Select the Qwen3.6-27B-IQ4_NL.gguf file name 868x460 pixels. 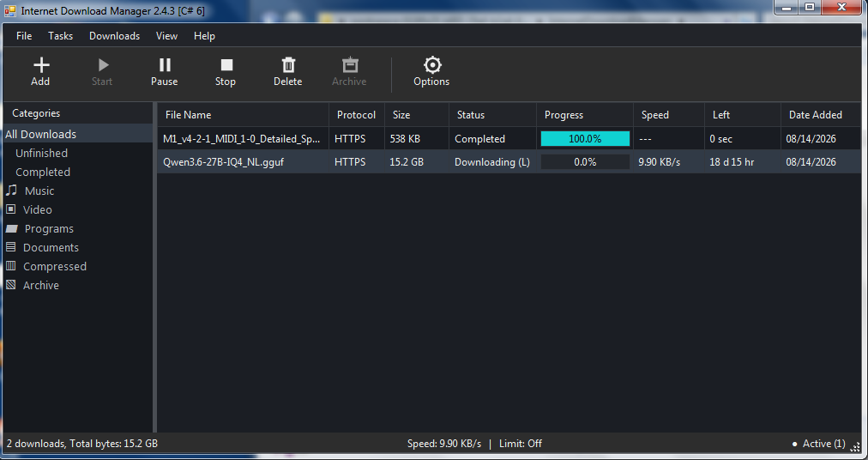pyautogui.click(x=224, y=162)
